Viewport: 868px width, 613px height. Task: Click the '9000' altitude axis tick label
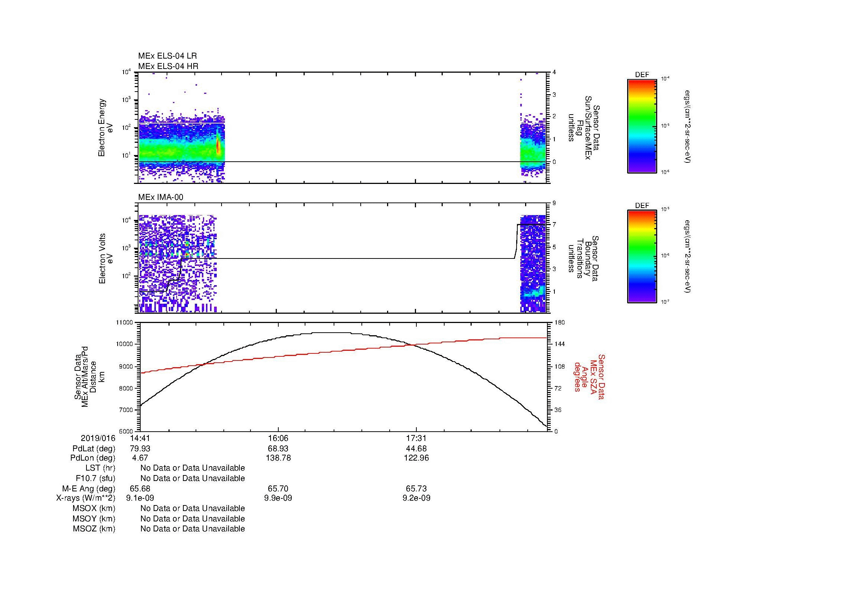[x=127, y=366]
